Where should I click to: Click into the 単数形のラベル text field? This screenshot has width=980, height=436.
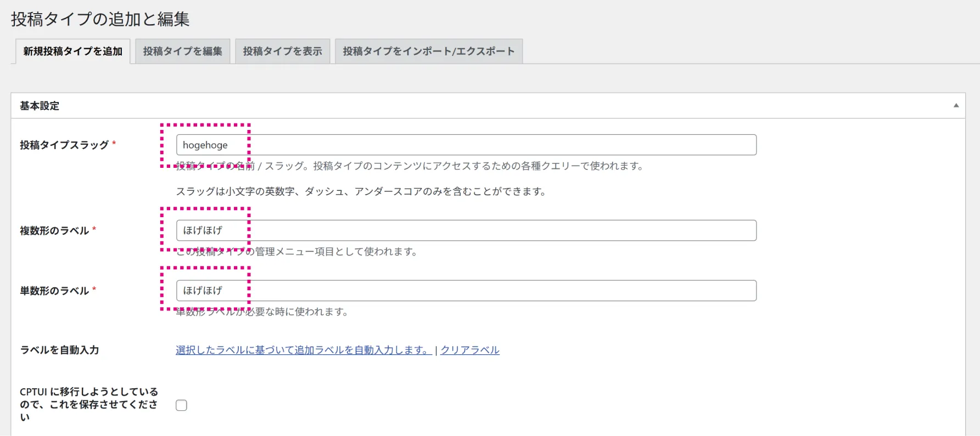(466, 291)
